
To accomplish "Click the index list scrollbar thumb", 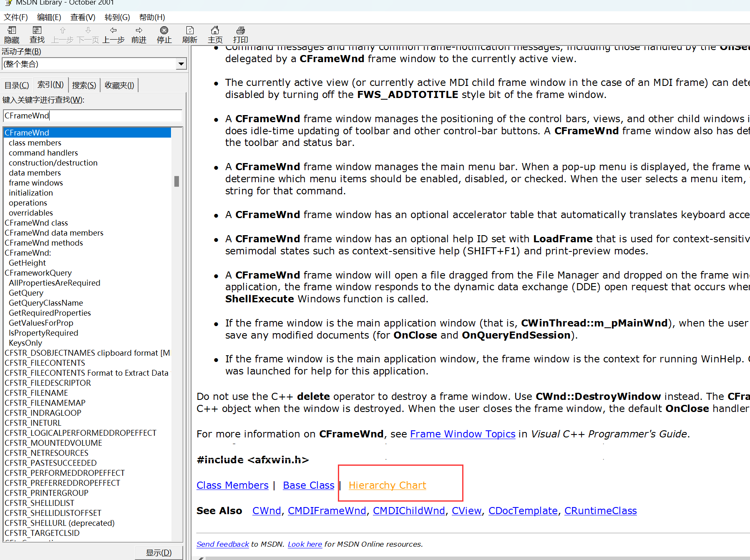I will pyautogui.click(x=177, y=181).
